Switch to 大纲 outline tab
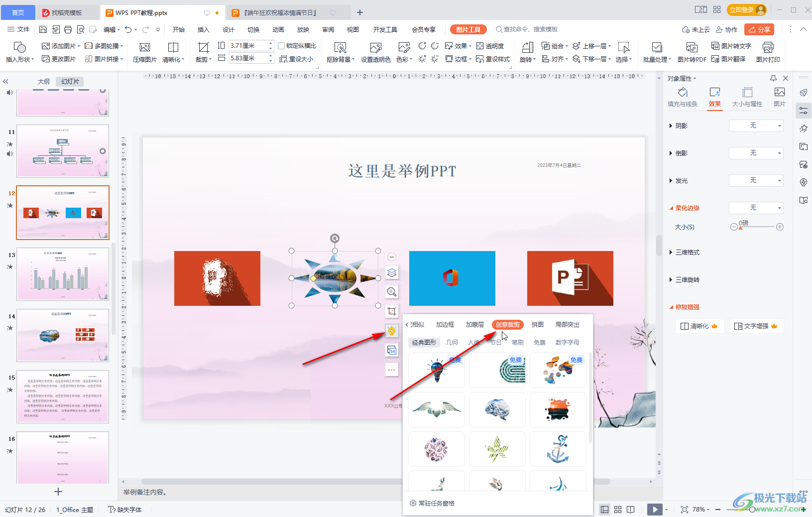Viewport: 812px width, 517px height. (44, 82)
